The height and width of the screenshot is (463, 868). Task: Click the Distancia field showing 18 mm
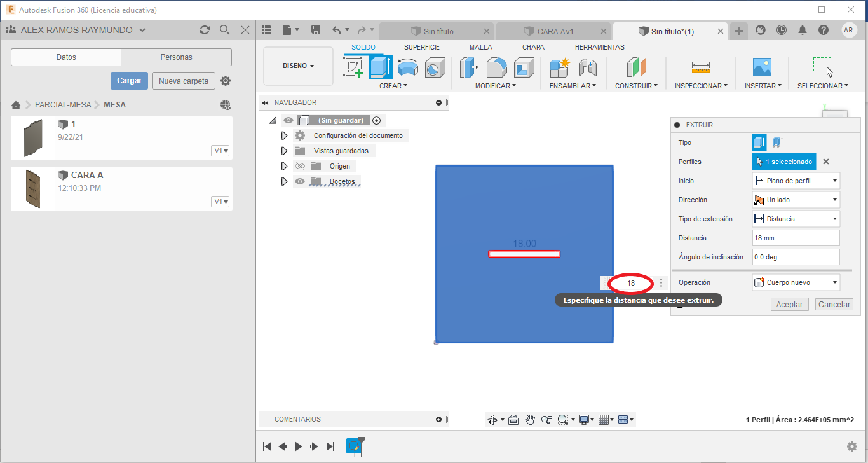click(x=796, y=238)
